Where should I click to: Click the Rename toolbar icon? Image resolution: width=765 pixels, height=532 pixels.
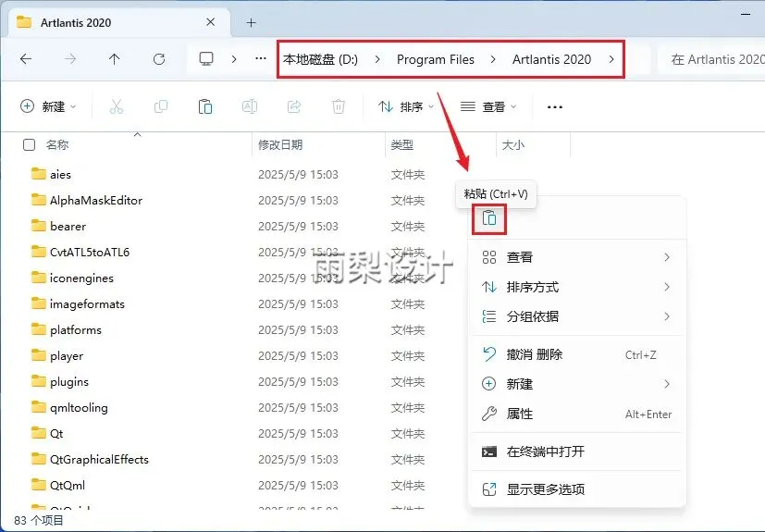pos(250,106)
